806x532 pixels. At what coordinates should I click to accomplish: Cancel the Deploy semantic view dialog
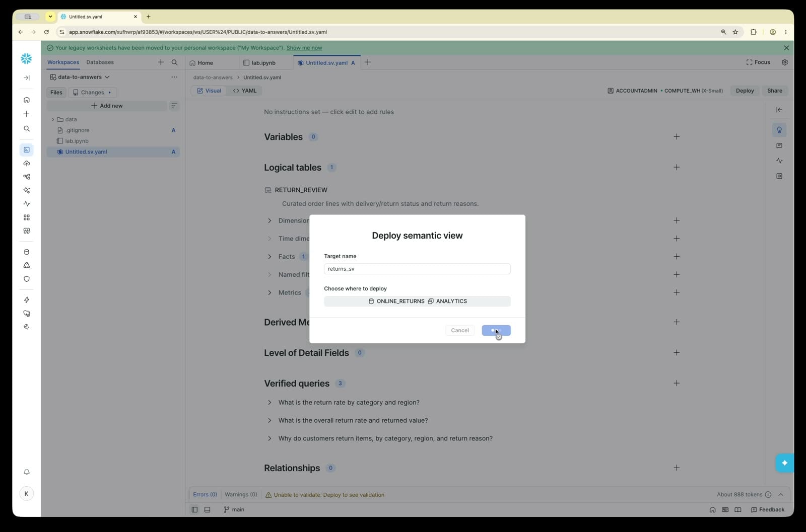point(460,331)
